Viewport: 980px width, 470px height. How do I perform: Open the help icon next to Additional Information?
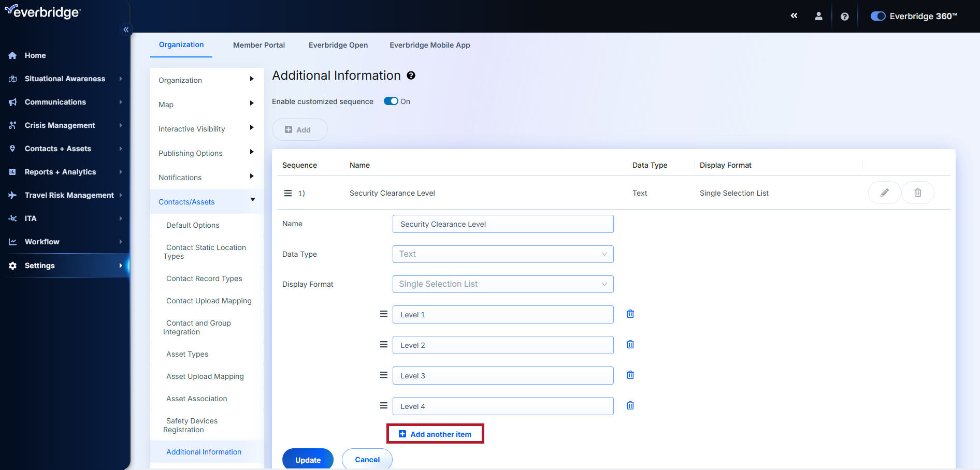(x=411, y=76)
